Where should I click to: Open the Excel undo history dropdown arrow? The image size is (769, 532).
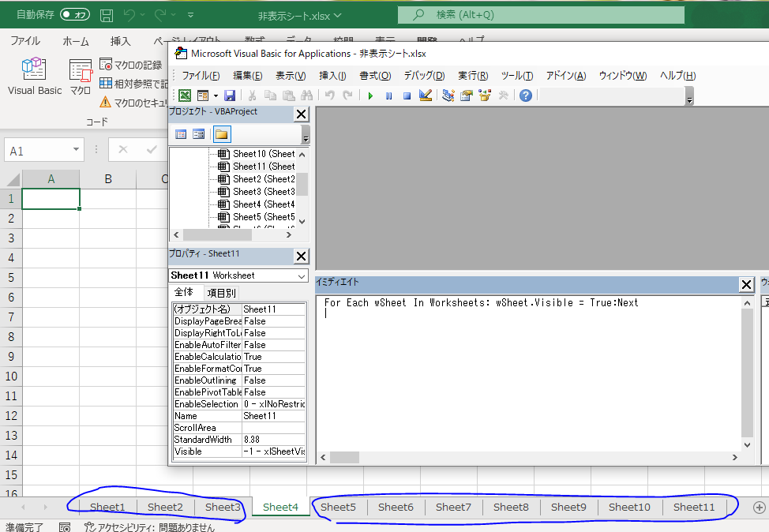tap(143, 15)
